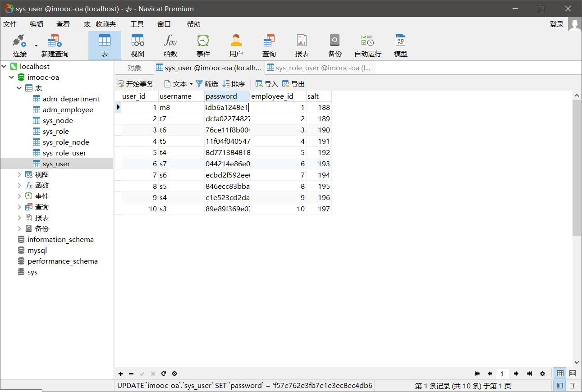Click the username column header
The width and height of the screenshot is (582, 392).
tap(181, 96)
